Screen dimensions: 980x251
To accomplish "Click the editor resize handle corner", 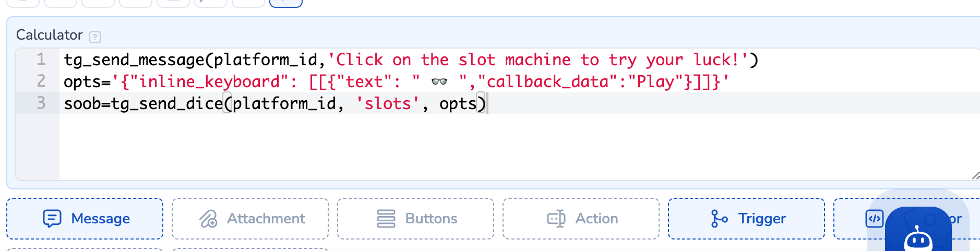I will coord(975,176).
